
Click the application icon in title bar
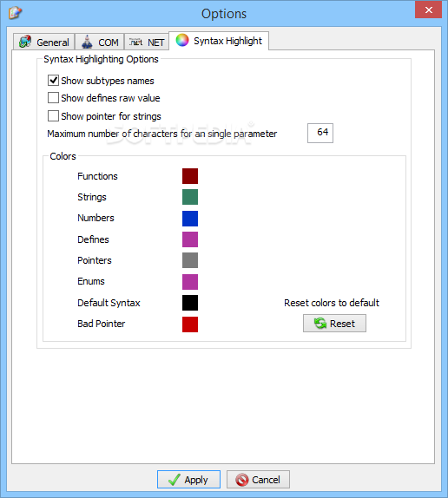(15, 13)
